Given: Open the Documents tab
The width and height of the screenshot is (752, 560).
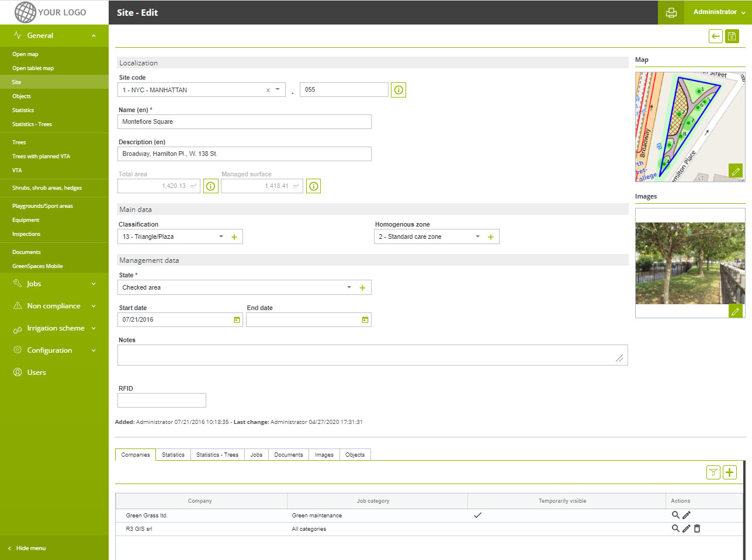Looking at the screenshot, I should [288, 455].
